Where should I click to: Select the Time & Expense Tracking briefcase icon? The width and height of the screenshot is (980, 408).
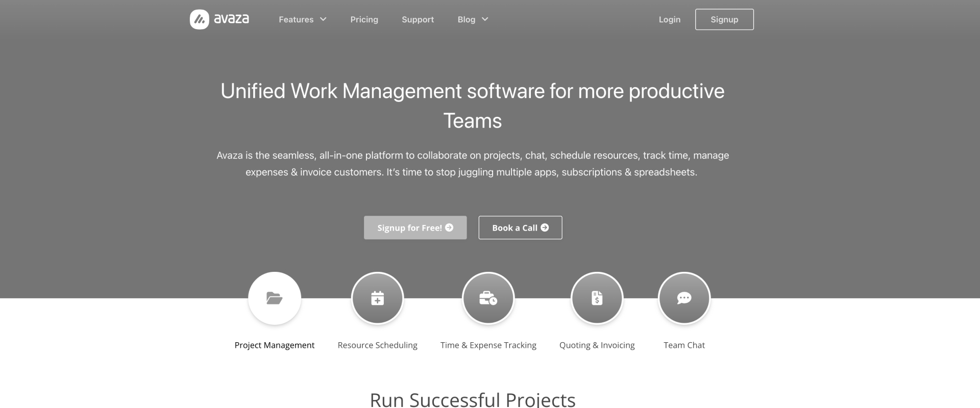(488, 298)
